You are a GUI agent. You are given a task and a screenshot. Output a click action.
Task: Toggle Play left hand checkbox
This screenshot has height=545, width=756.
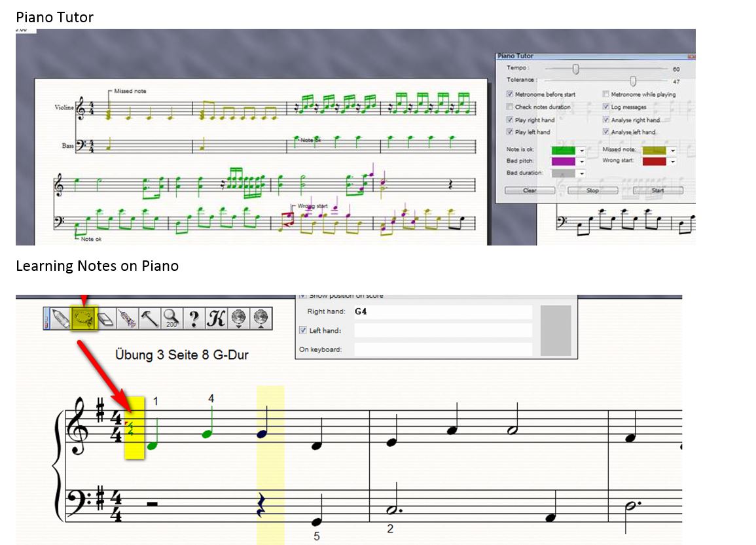[510, 132]
